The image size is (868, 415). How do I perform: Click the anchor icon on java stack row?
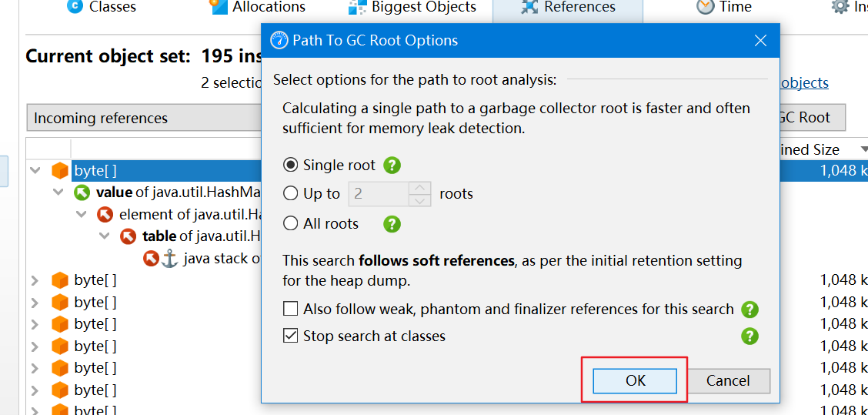pos(169,259)
